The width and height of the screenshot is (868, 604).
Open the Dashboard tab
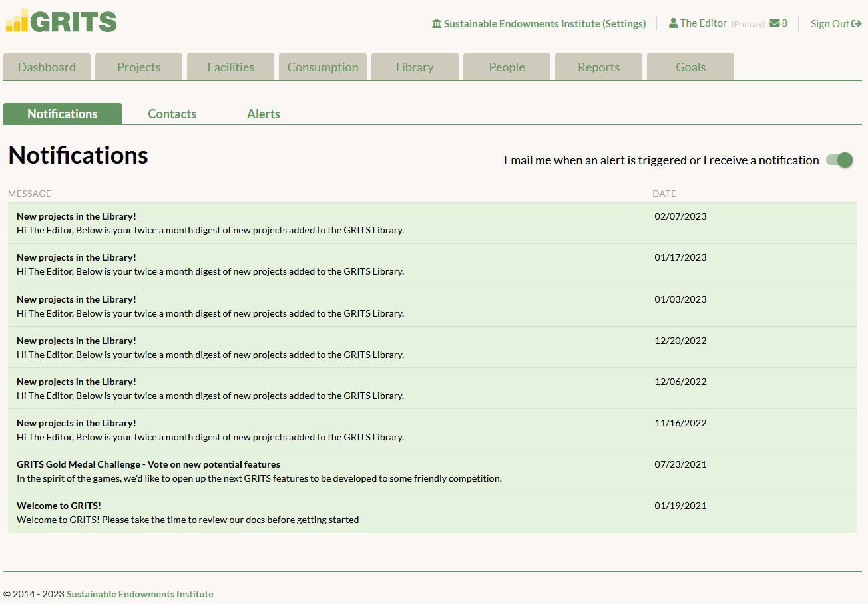47,67
